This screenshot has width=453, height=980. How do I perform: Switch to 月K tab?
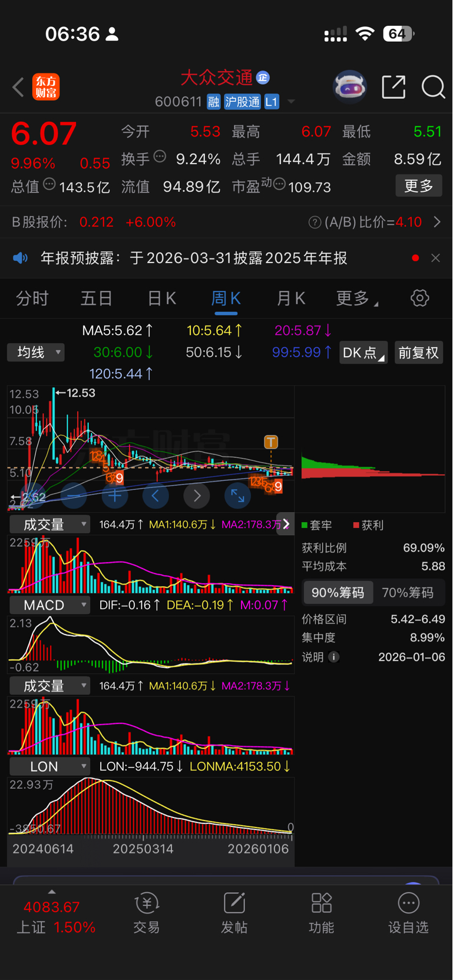pyautogui.click(x=291, y=298)
